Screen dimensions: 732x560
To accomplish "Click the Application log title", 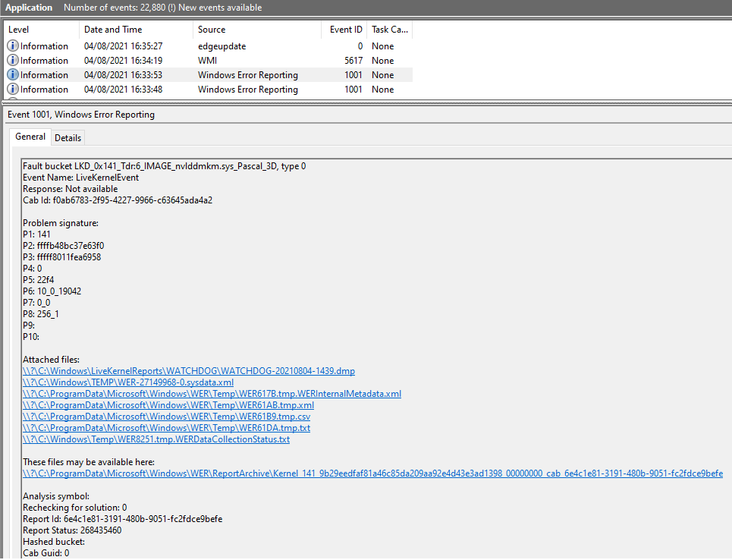I will click(x=29, y=8).
